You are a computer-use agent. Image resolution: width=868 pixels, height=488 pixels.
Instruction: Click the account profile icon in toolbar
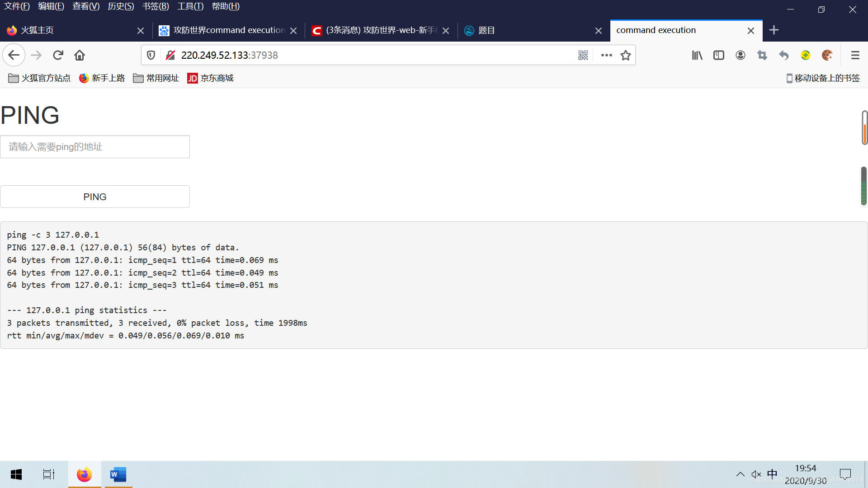(740, 55)
